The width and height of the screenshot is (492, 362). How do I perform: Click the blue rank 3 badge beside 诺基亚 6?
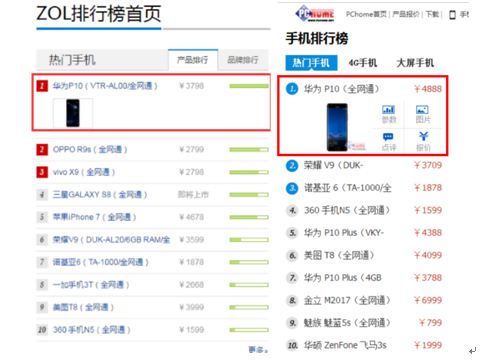[292, 188]
